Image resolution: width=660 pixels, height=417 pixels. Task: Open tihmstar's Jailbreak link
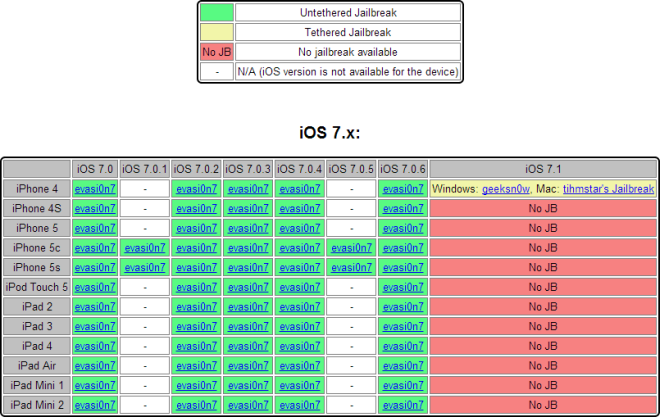click(x=608, y=189)
